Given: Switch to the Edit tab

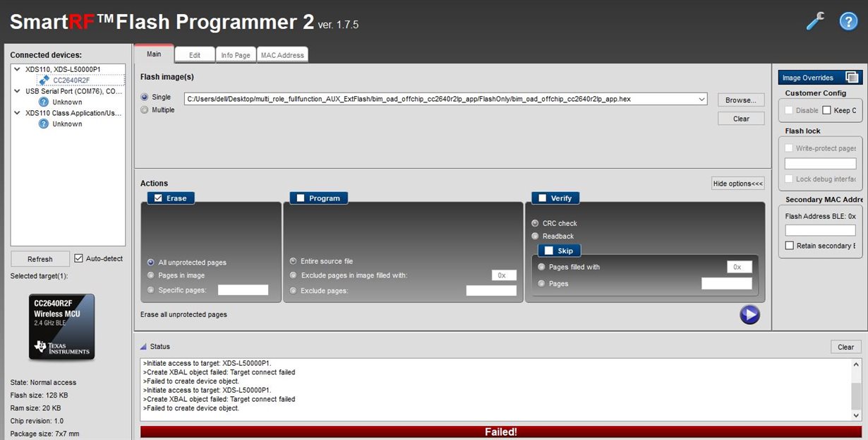Looking at the screenshot, I should click(x=195, y=55).
